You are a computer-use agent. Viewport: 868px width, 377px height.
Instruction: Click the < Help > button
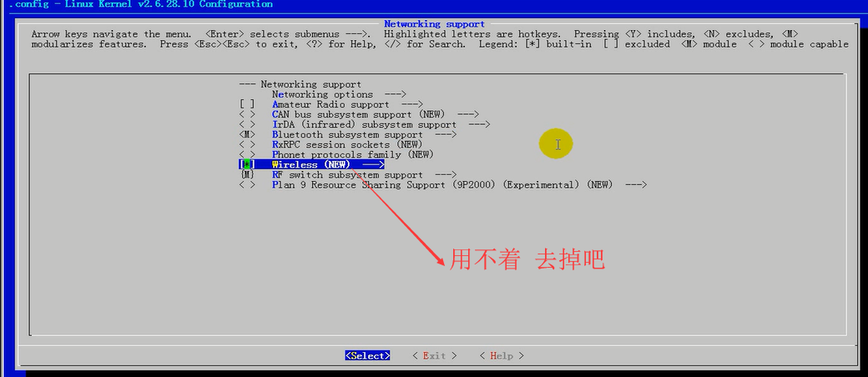click(x=502, y=355)
